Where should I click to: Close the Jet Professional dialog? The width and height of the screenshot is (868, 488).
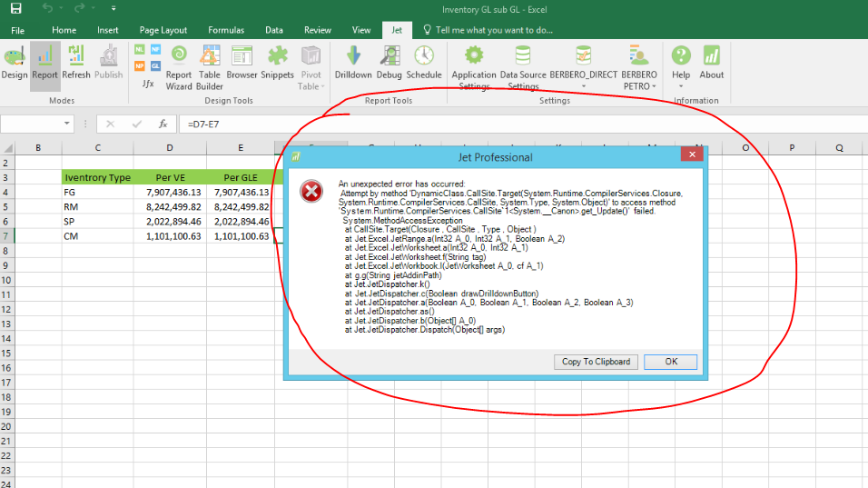click(x=692, y=154)
